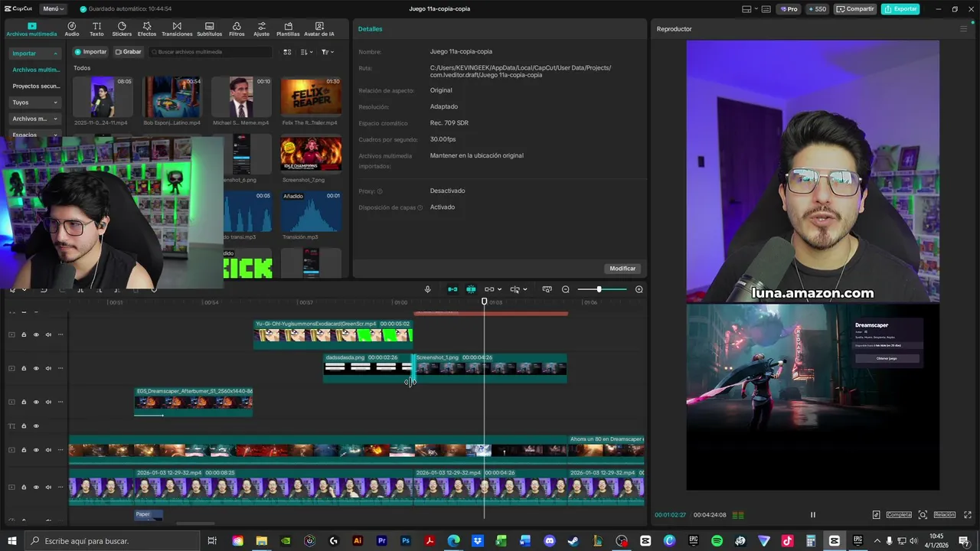Select Proyectos secun... in sidebar

click(36, 86)
